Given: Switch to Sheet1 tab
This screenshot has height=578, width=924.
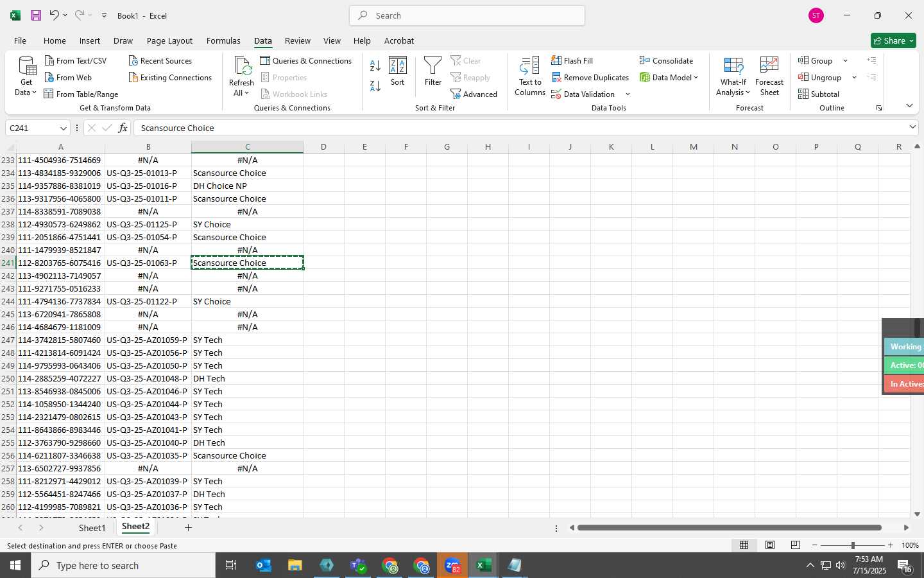Looking at the screenshot, I should [92, 528].
